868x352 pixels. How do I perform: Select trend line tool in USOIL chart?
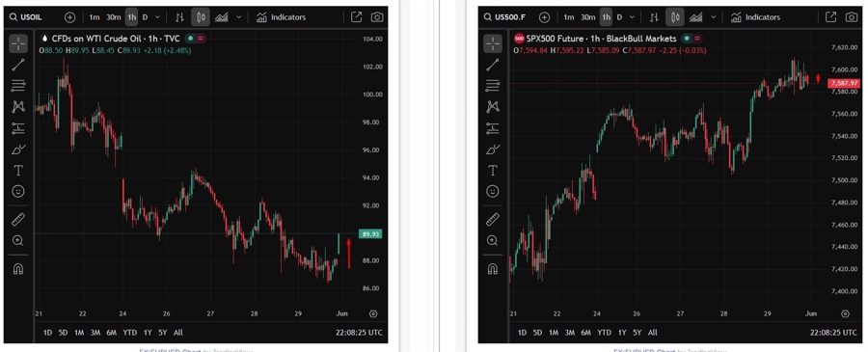(x=18, y=65)
